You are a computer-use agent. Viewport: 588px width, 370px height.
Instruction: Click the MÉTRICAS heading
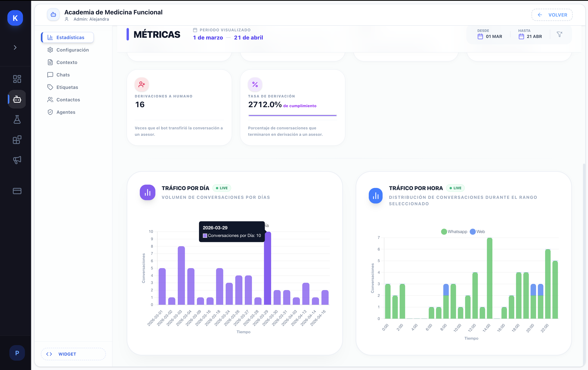click(157, 34)
